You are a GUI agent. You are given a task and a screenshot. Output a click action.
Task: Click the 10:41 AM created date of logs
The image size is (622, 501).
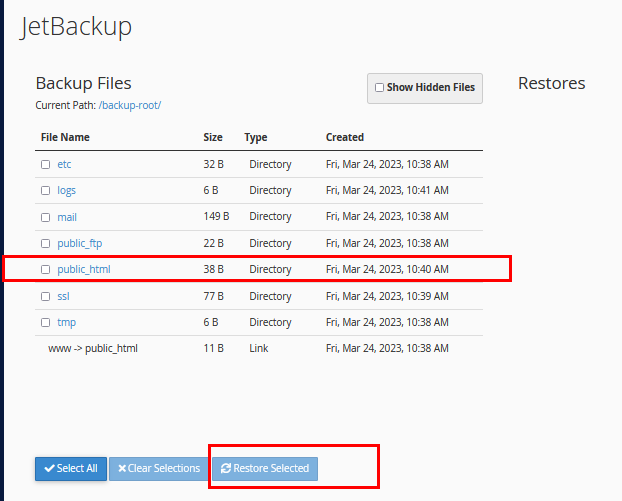click(x=387, y=190)
